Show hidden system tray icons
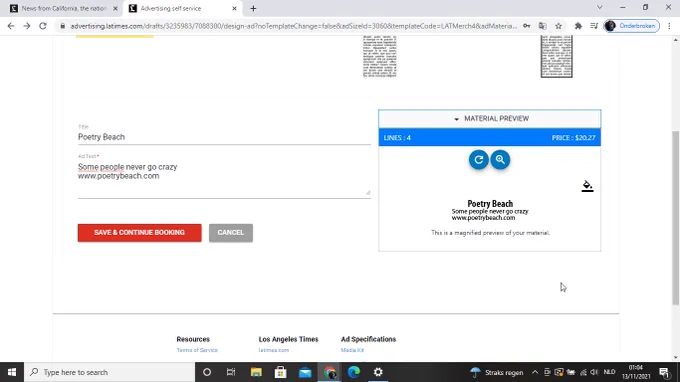This screenshot has width=680, height=382. point(535,372)
